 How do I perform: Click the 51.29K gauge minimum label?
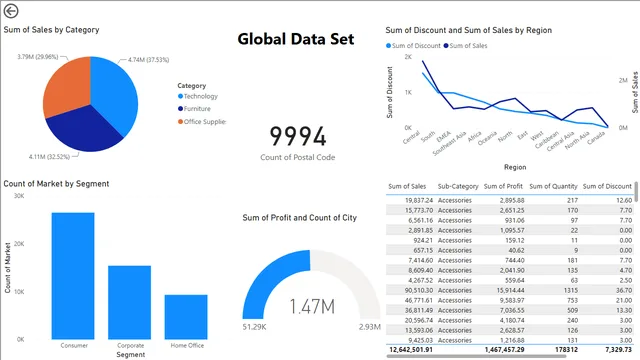(254, 327)
